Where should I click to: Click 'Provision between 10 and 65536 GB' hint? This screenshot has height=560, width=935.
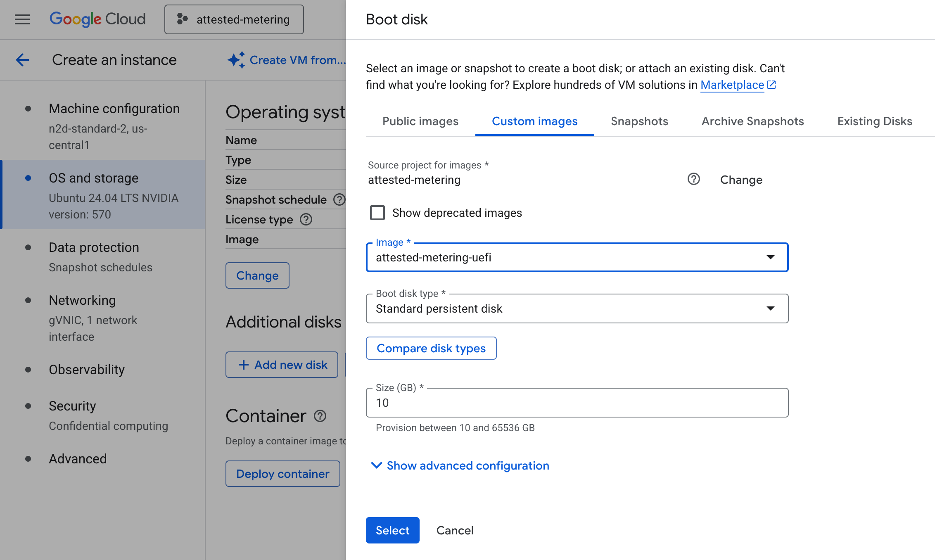tap(455, 427)
